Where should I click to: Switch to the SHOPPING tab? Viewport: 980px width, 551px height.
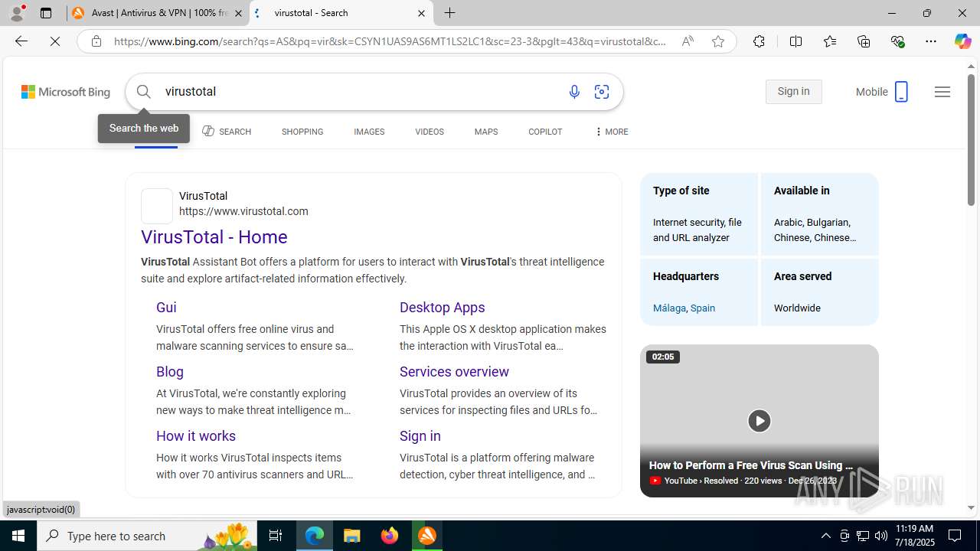coord(302,132)
